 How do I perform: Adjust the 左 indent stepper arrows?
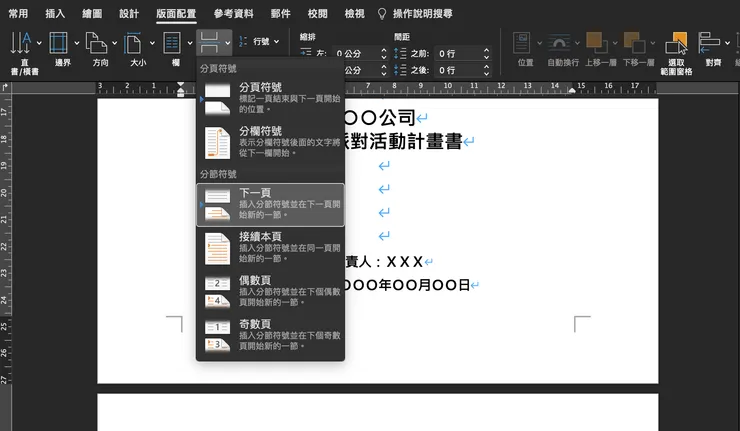pyautogui.click(x=384, y=54)
